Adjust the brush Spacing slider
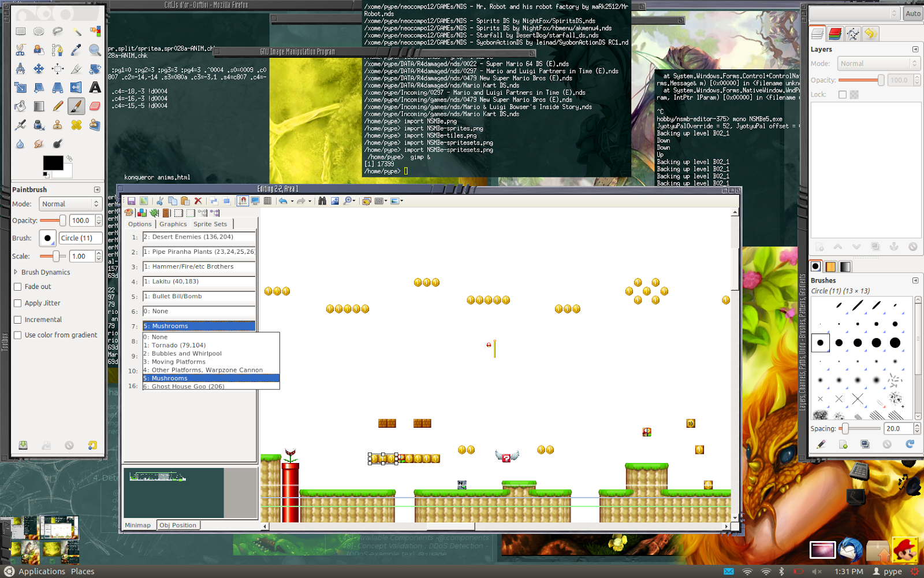The height and width of the screenshot is (578, 924). (x=844, y=428)
